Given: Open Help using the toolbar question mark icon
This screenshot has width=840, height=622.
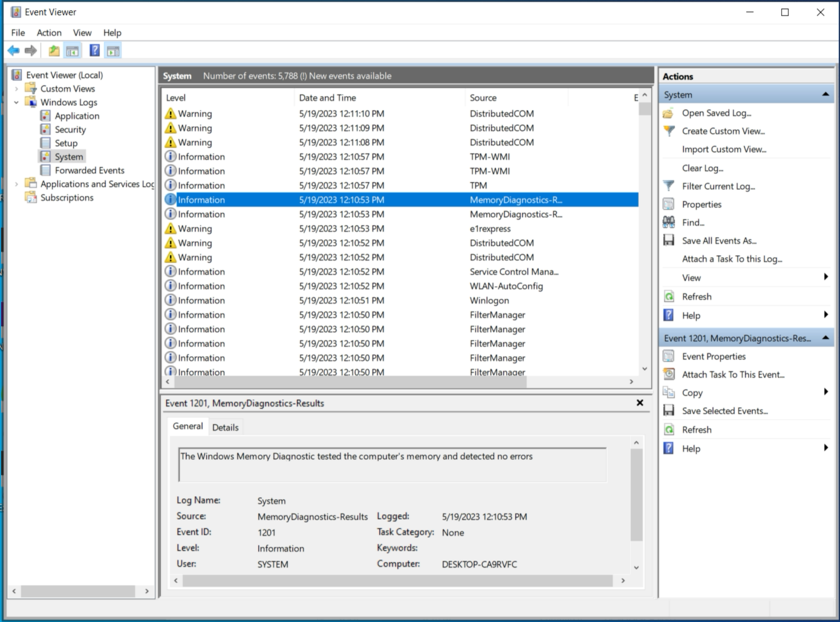Looking at the screenshot, I should (94, 50).
